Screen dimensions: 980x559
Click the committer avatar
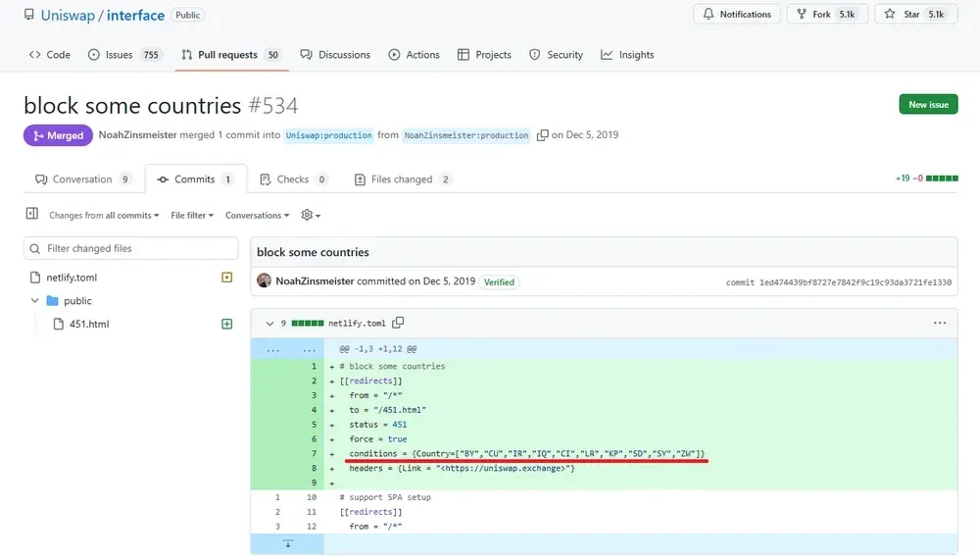click(264, 280)
